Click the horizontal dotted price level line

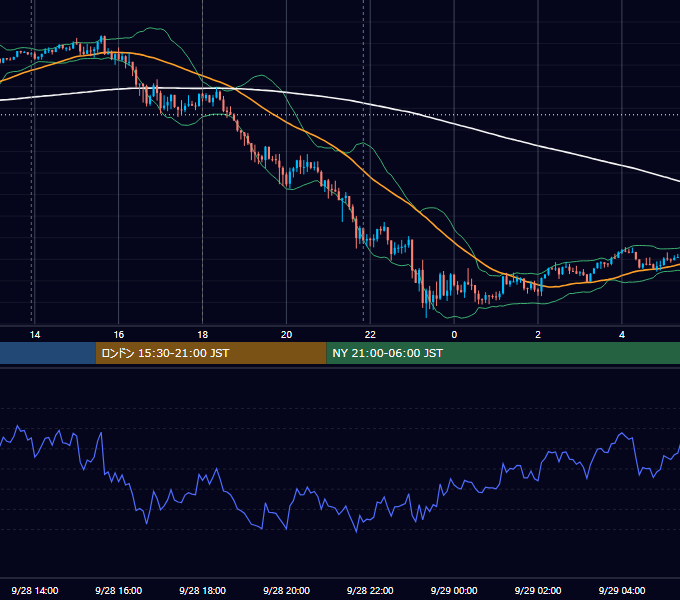point(340,115)
